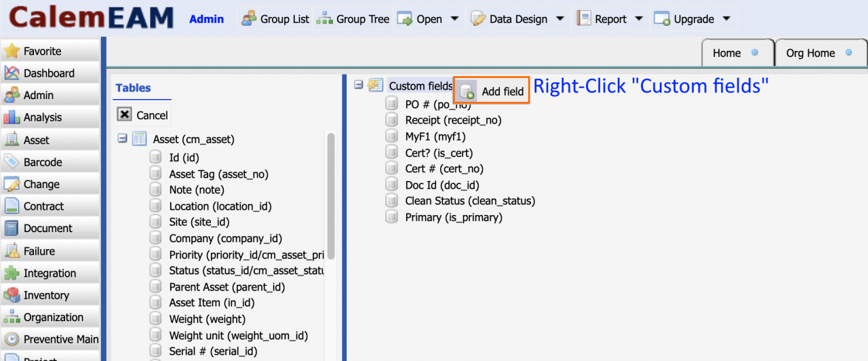Expand the Upgrade dropdown arrow
The height and width of the screenshot is (361, 868).
click(x=726, y=19)
